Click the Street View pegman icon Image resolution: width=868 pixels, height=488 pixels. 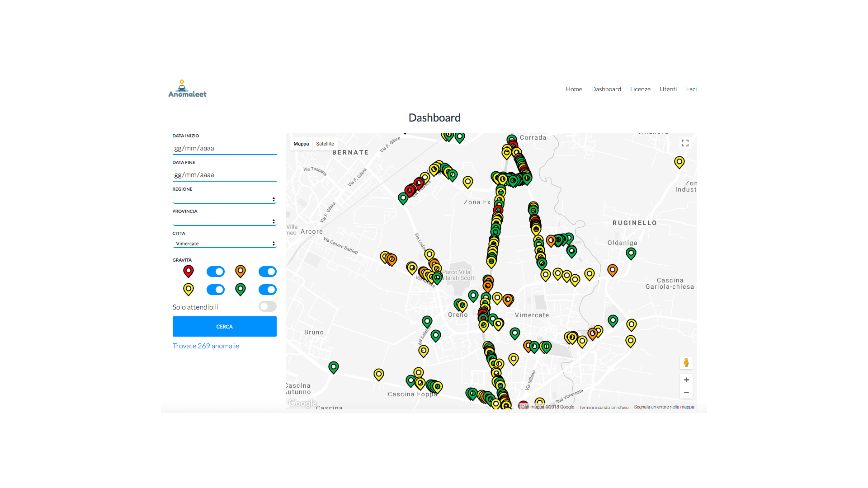click(686, 363)
